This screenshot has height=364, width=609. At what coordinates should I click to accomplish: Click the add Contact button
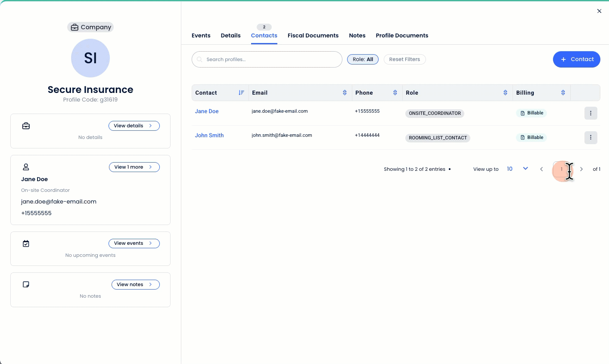click(x=576, y=59)
